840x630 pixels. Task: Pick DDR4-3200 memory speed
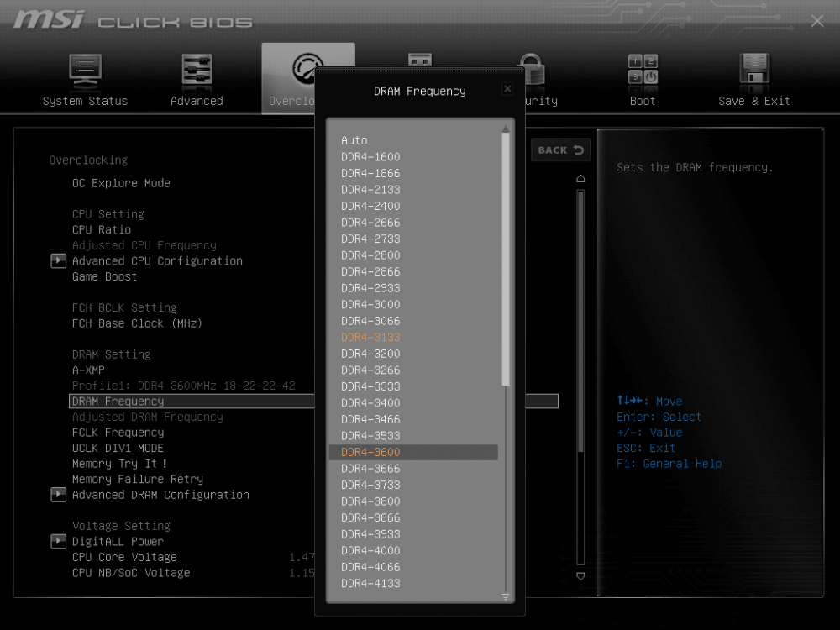click(x=370, y=354)
